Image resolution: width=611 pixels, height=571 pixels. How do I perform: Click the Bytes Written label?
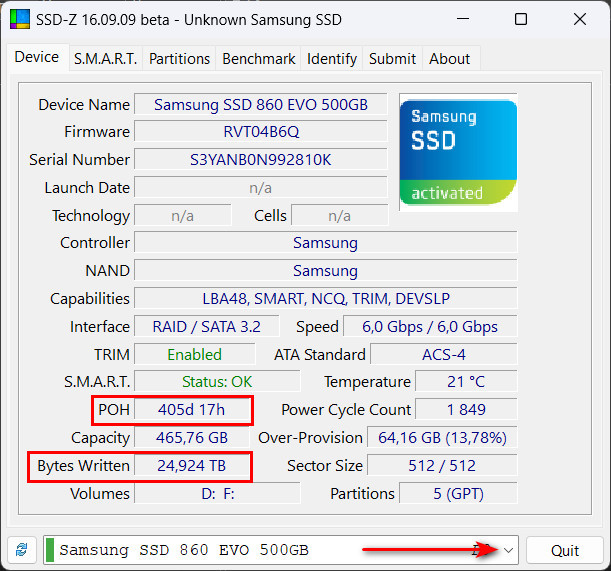coord(83,465)
